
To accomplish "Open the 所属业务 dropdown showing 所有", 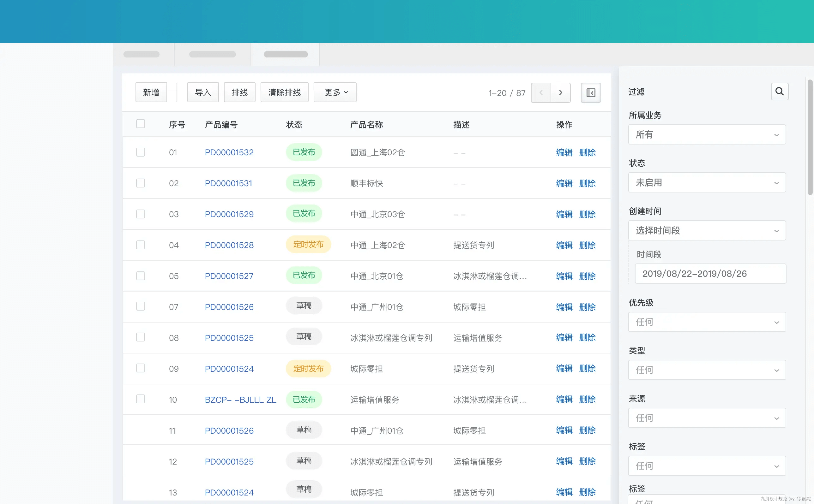I will click(x=707, y=135).
